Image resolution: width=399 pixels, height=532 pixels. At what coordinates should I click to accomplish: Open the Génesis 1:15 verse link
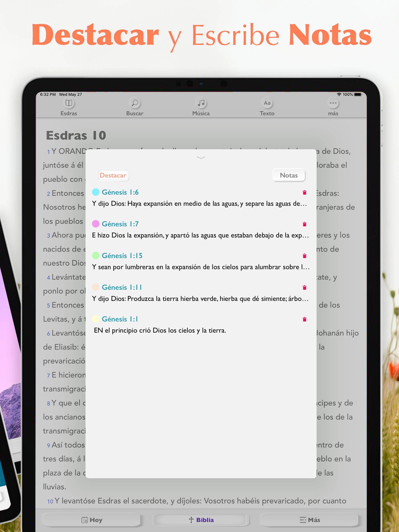click(122, 256)
